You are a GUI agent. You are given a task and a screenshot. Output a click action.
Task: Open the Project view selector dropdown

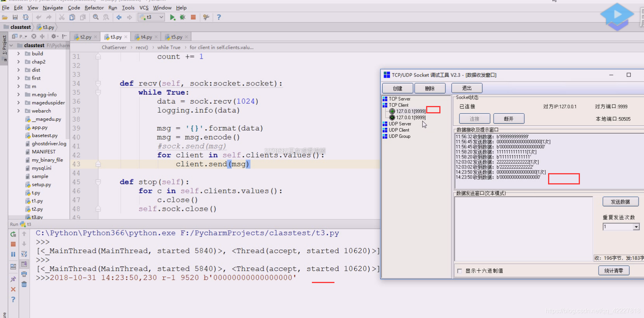point(20,36)
